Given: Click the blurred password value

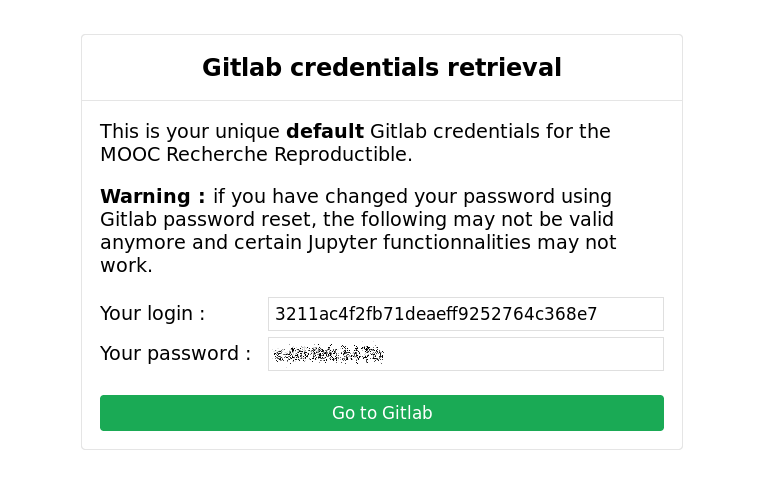Looking at the screenshot, I should (x=329, y=354).
